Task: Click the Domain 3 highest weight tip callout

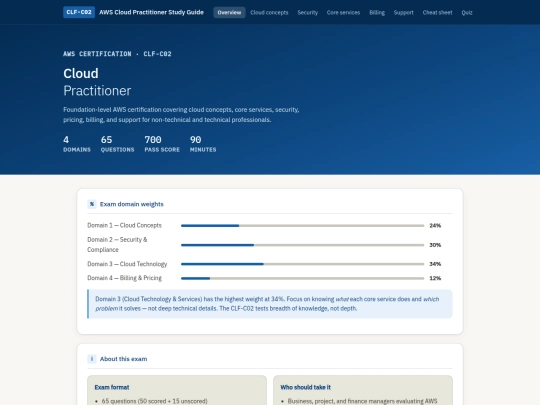Action: pyautogui.click(x=270, y=304)
